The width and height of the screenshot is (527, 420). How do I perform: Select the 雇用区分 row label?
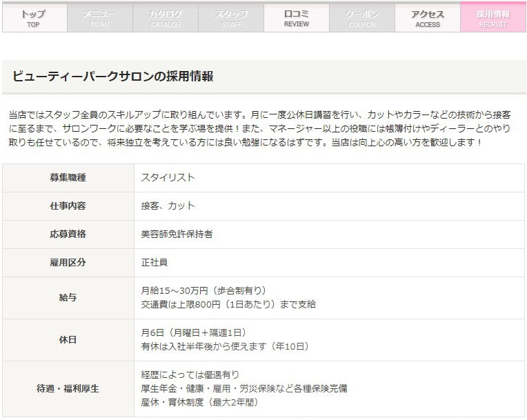tap(68, 263)
